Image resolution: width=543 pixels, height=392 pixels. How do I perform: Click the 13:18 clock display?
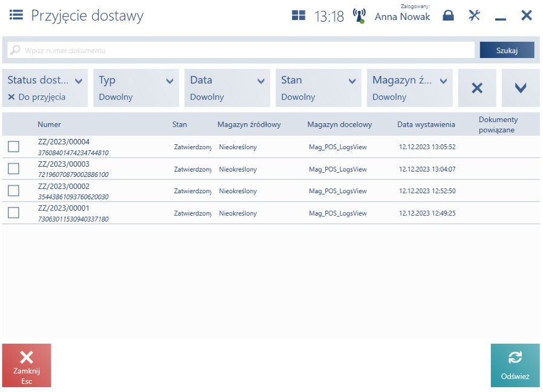point(329,16)
